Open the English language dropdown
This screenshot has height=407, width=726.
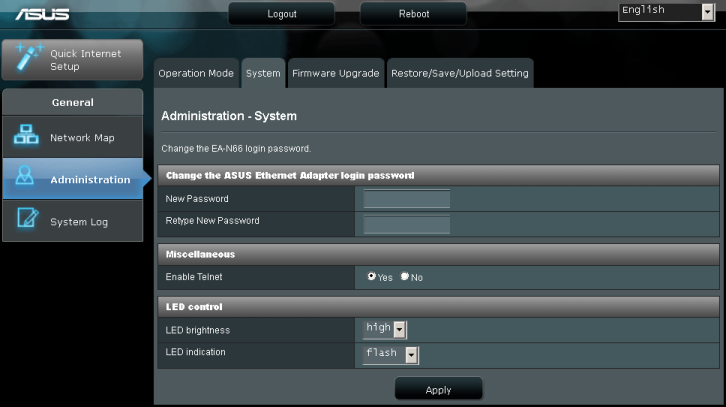[x=666, y=12]
